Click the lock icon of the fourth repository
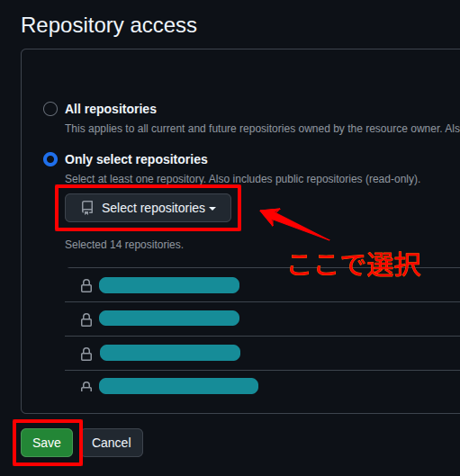Image resolution: width=460 pixels, height=476 pixels. 86,387
